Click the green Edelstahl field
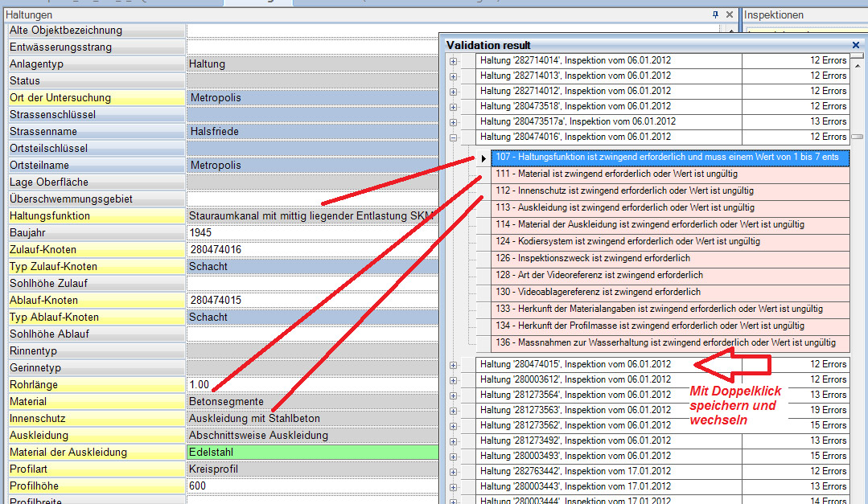Viewport: 868px width, 504px height. tap(313, 453)
